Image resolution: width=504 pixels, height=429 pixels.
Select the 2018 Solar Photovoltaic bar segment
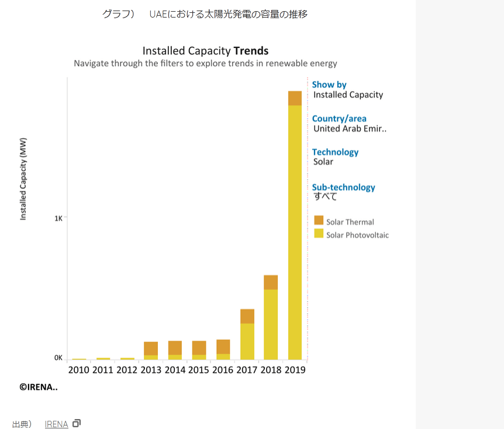[271, 324]
